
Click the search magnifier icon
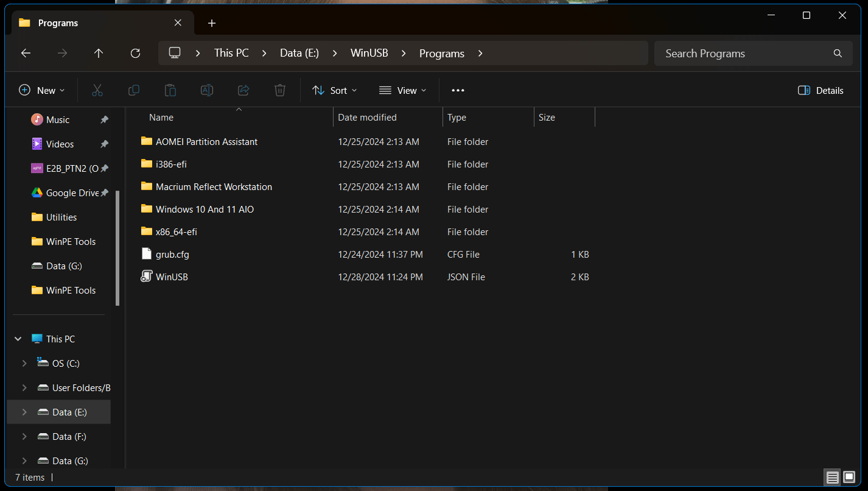(838, 54)
